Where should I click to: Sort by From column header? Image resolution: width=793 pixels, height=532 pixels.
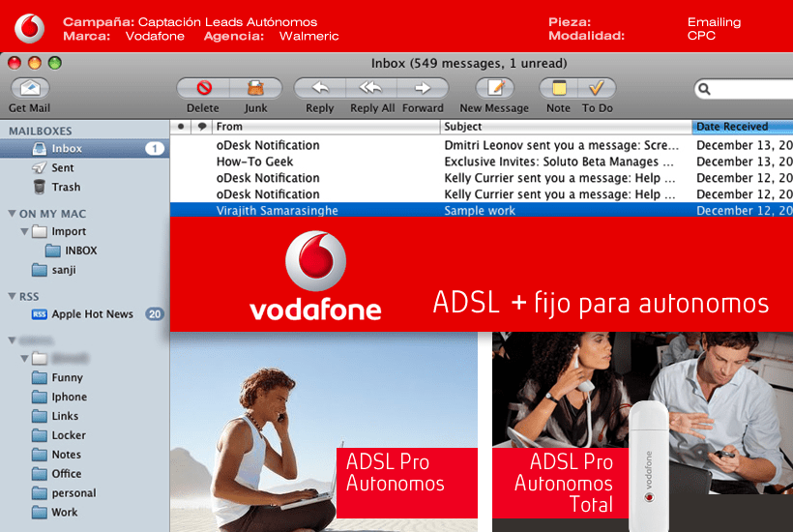(325, 127)
